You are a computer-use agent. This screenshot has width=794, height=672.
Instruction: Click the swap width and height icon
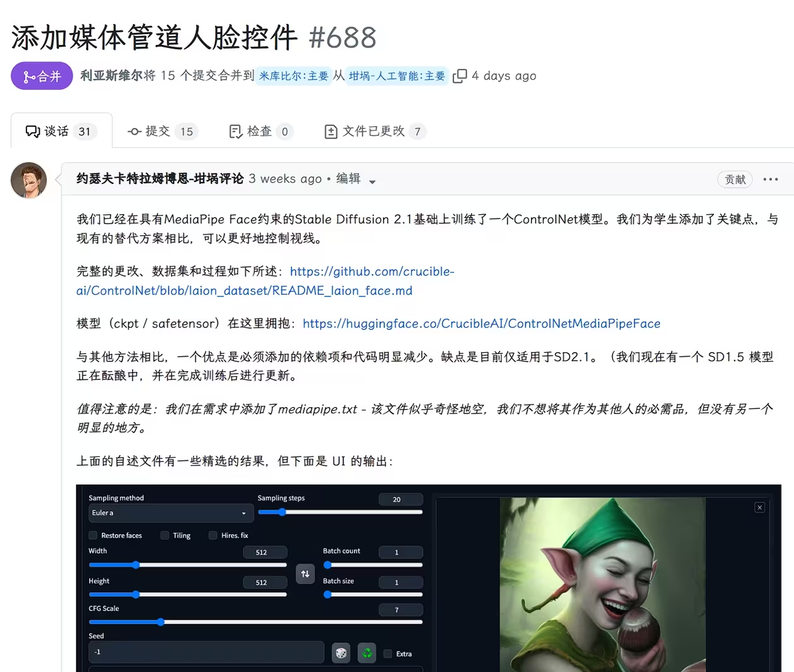click(305, 574)
